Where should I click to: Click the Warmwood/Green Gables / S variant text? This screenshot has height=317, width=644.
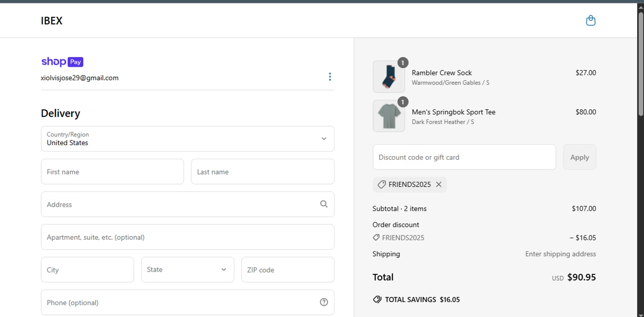tap(450, 82)
